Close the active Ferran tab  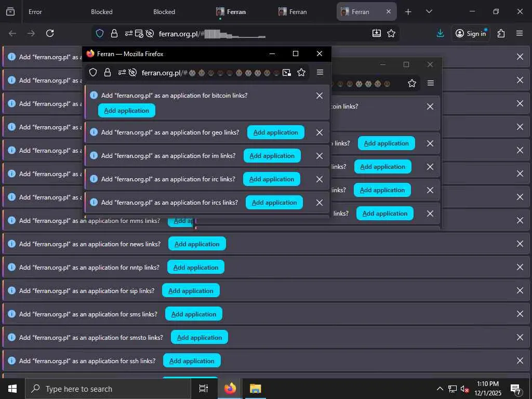click(x=389, y=11)
